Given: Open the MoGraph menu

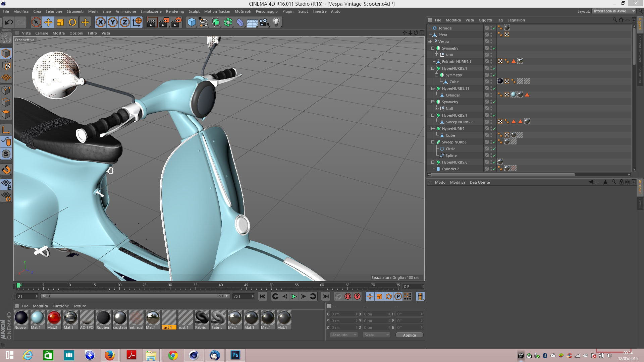Looking at the screenshot, I should click(243, 11).
